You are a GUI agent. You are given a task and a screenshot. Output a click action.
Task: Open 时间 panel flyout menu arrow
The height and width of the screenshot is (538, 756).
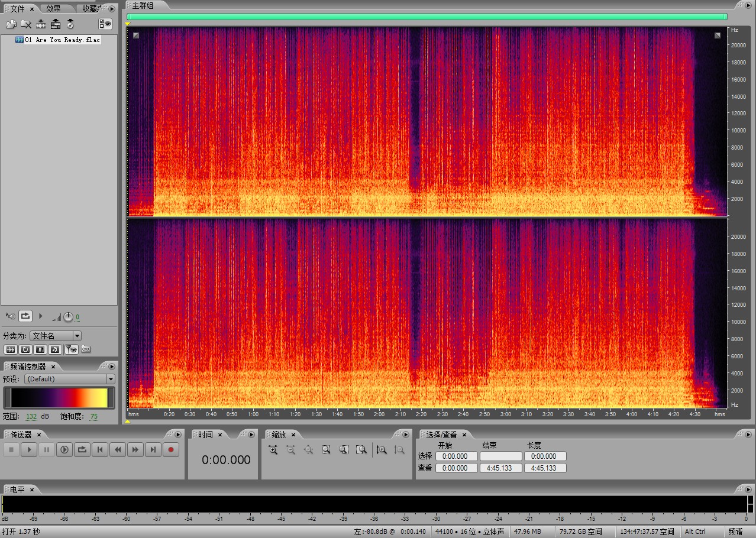point(251,435)
